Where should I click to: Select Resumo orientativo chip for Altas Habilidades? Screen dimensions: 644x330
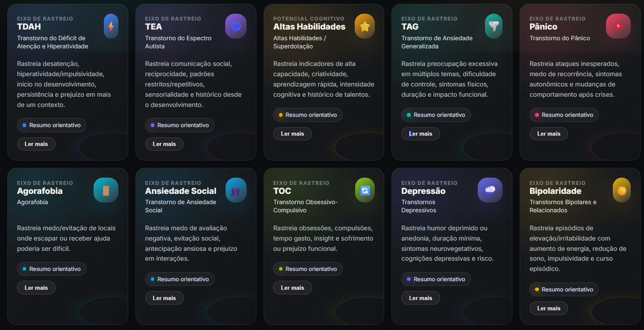click(308, 115)
